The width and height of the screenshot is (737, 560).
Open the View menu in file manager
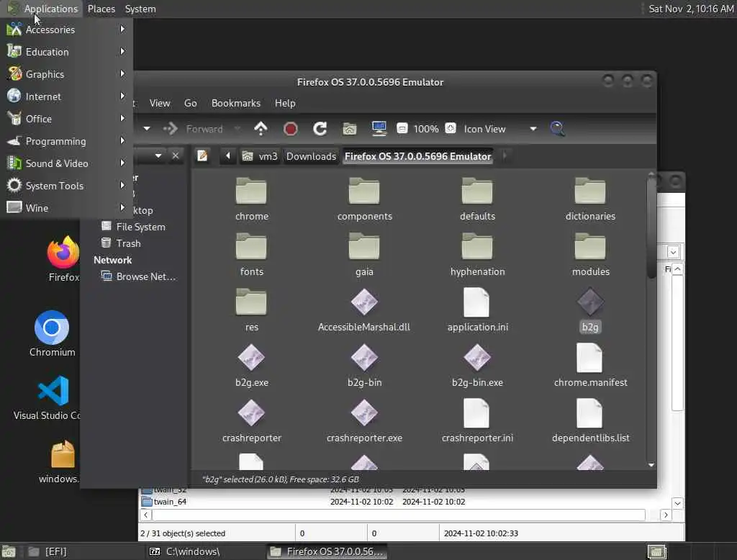(160, 103)
